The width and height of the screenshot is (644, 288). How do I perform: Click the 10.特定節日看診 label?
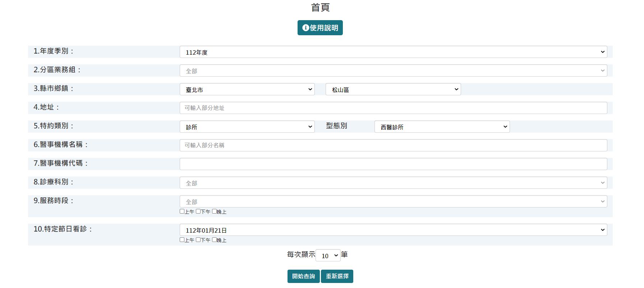click(x=63, y=229)
